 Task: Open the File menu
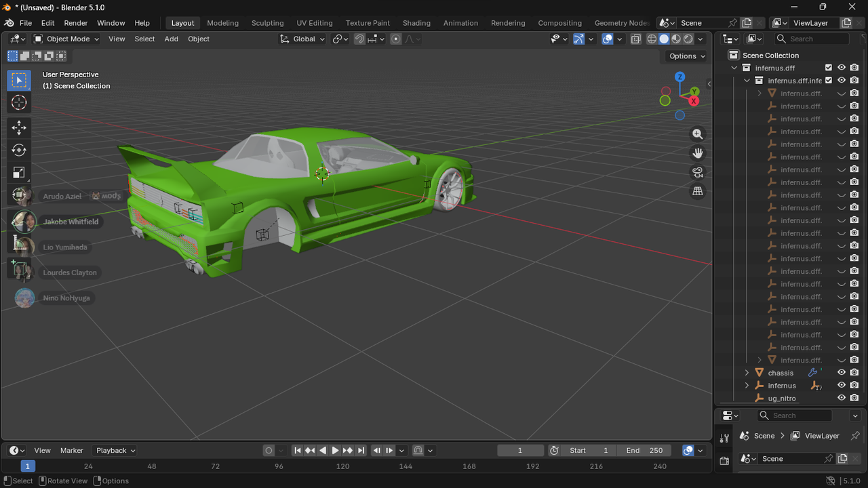click(x=26, y=23)
